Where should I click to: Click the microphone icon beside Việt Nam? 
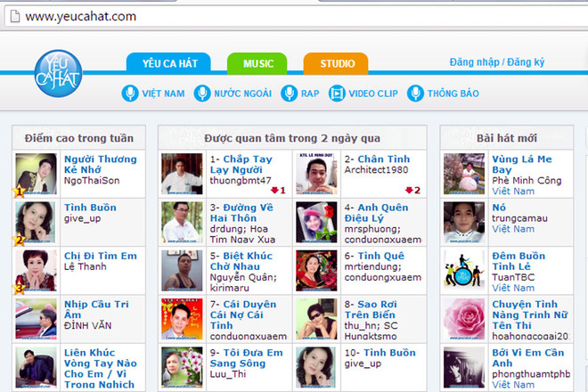(130, 94)
